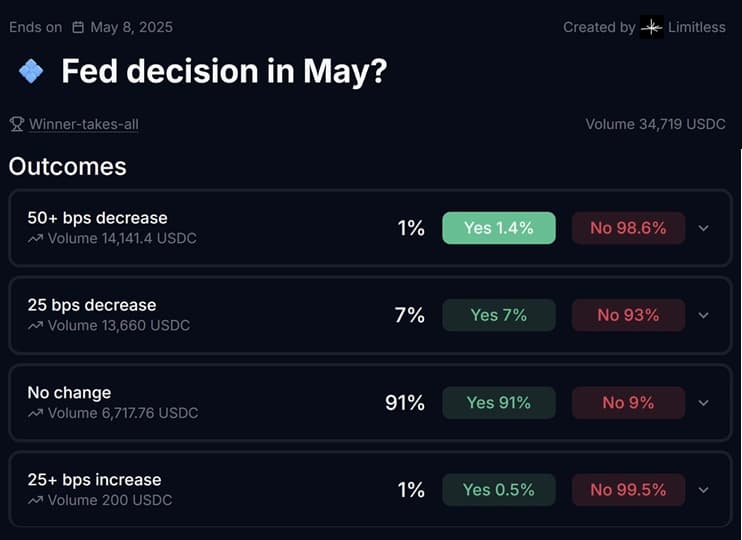
Task: Expand the 25 bps decrease outcome chevron
Action: click(x=704, y=315)
